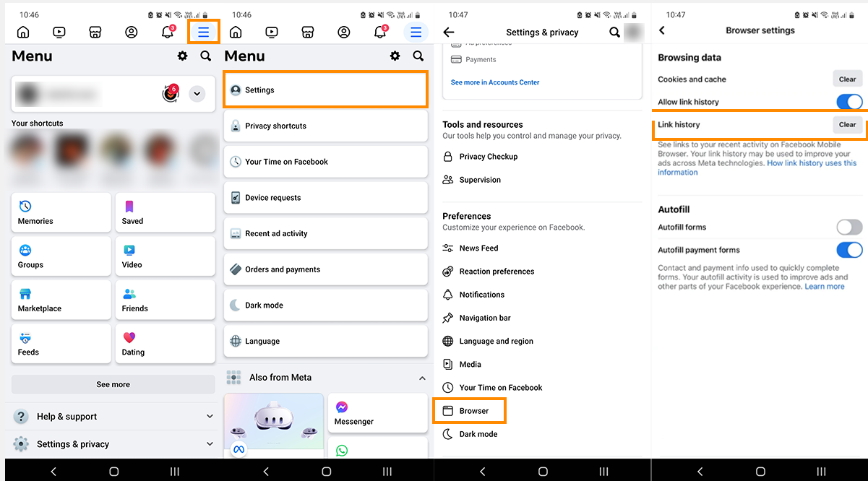Image resolution: width=868 pixels, height=481 pixels.
Task: Open Recent ad activity menu item
Action: click(x=326, y=233)
